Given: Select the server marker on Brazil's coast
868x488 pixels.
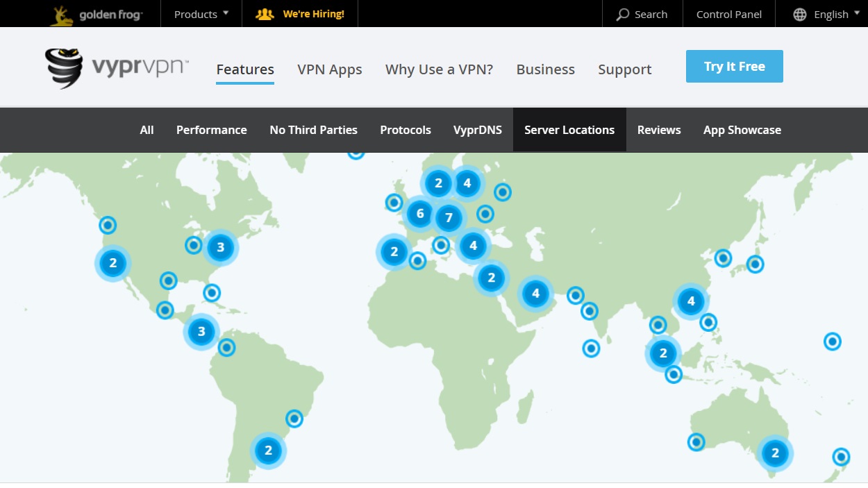Looking at the screenshot, I should click(x=294, y=419).
